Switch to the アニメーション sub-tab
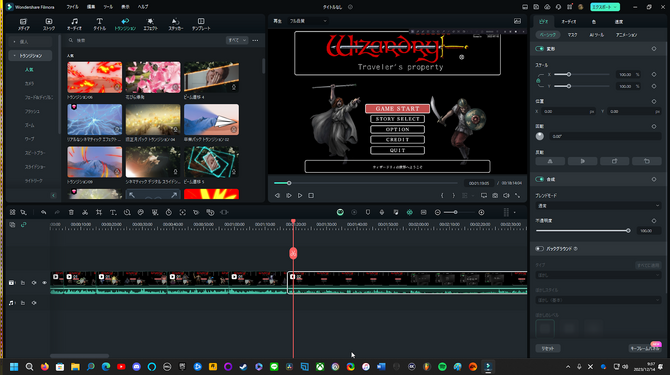The width and height of the screenshot is (670, 375). pos(626,35)
